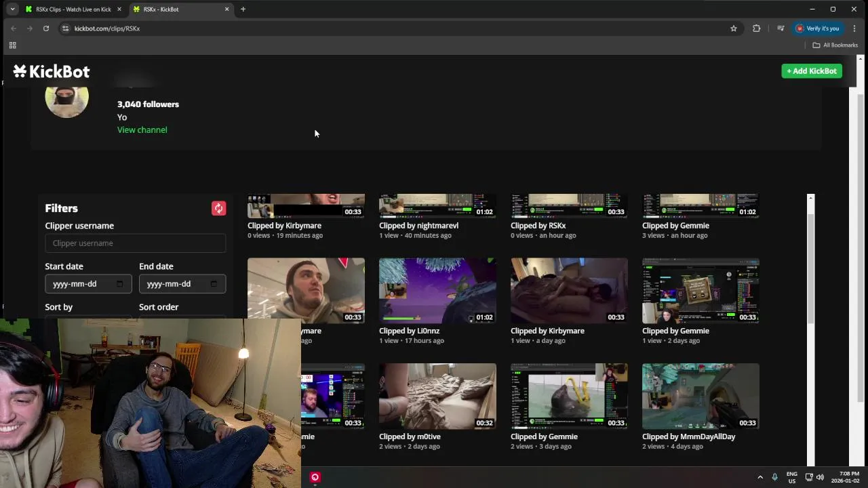Click the End date field
868x488 pixels.
click(182, 284)
